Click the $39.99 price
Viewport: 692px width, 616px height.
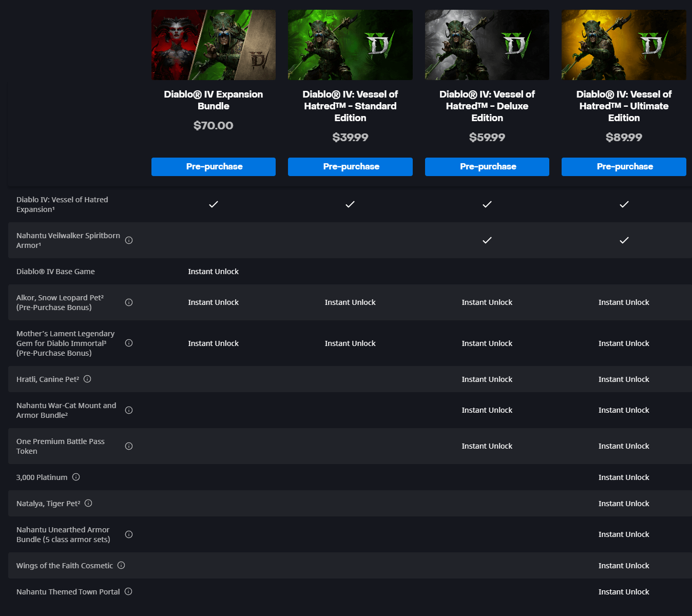[350, 138]
